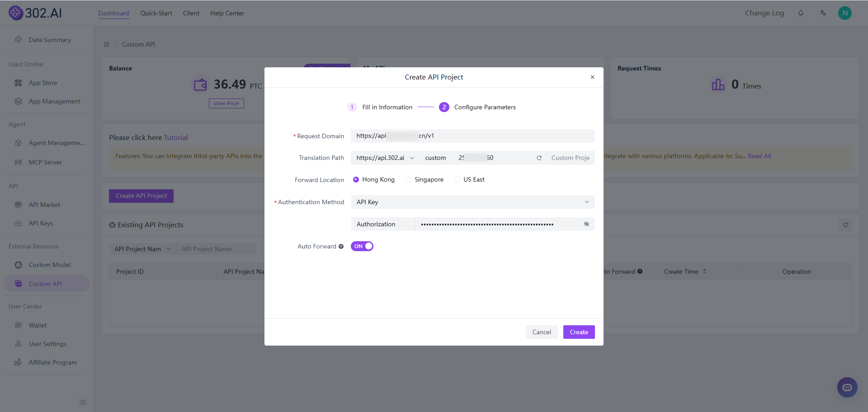Go to step 1 Fill in Information
The height and width of the screenshot is (412, 868).
coord(380,107)
